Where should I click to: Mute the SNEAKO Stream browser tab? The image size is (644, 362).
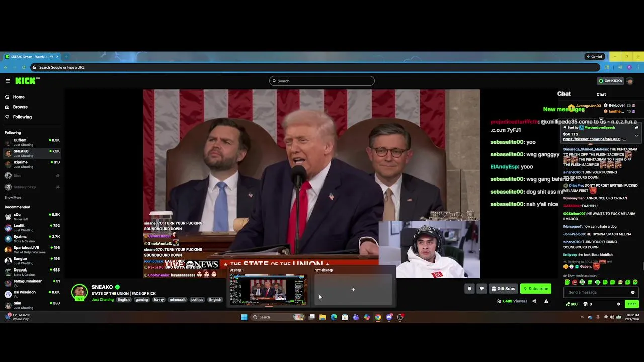tap(51, 57)
